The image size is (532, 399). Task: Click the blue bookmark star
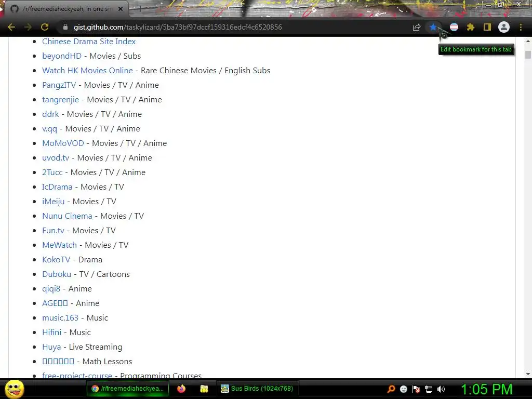coord(433,27)
